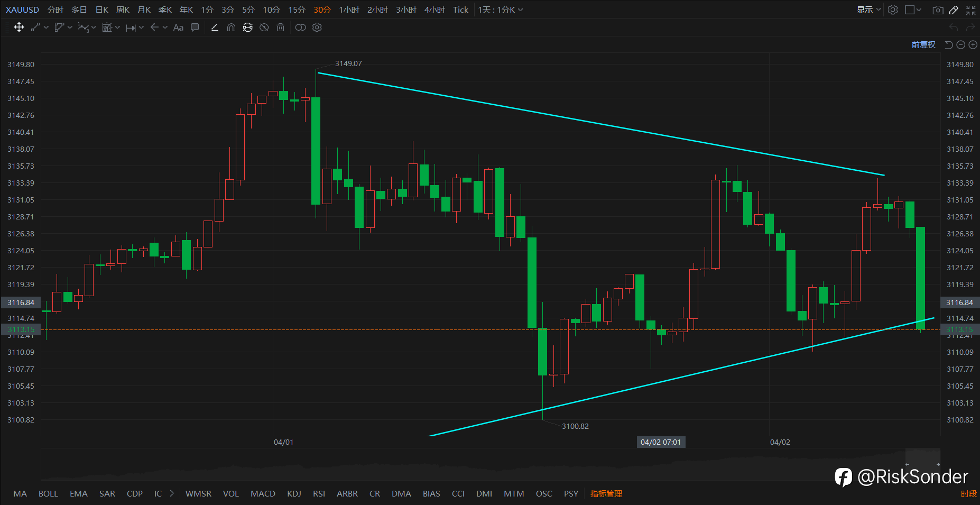The width and height of the screenshot is (980, 505).
Task: Click the 3149.07 high price label
Action: 348,63
